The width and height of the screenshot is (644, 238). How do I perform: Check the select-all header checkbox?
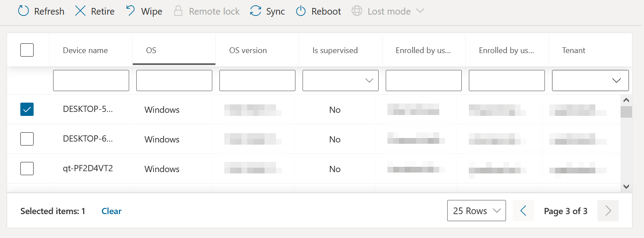coord(27,50)
